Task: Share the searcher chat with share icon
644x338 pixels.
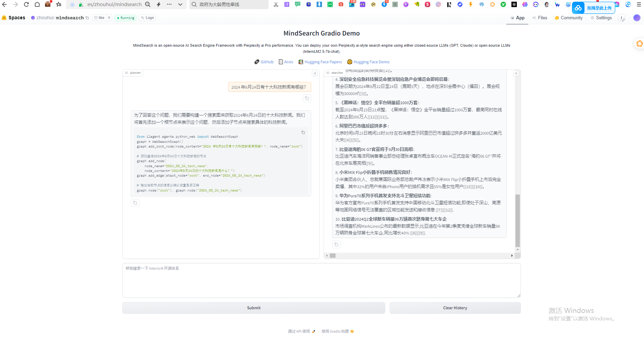Action: (x=516, y=73)
